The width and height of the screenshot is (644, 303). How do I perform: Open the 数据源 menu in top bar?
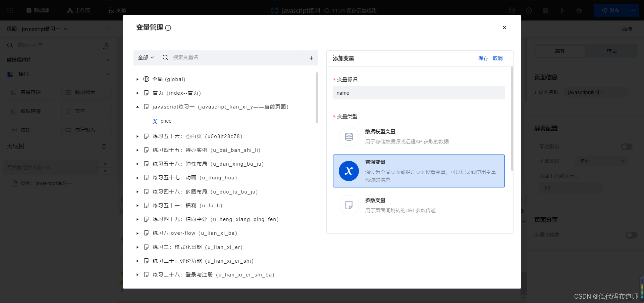(x=38, y=10)
